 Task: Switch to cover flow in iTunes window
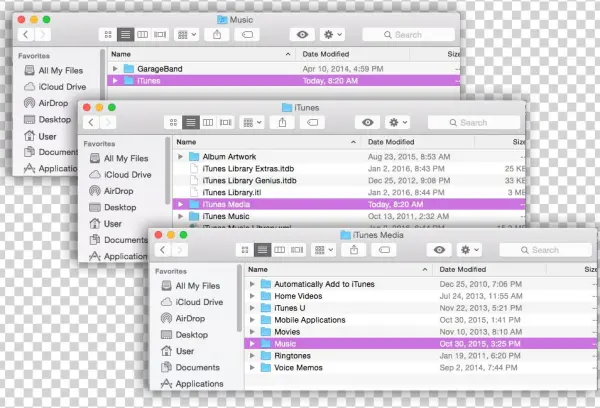[225, 122]
